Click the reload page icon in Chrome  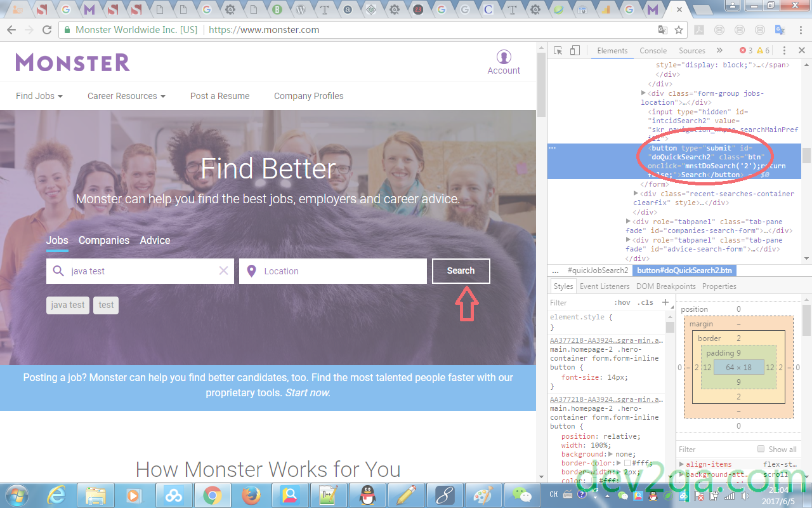click(x=46, y=30)
